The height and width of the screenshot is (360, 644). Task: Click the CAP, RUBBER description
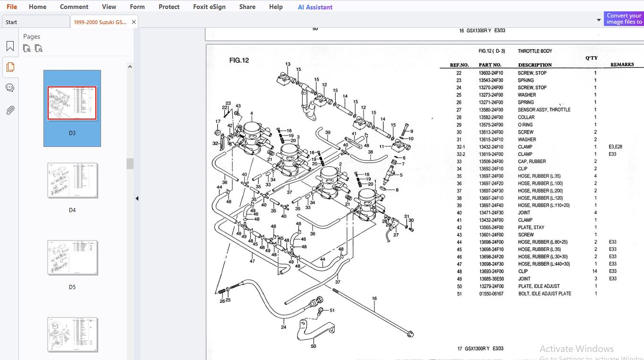(x=532, y=162)
